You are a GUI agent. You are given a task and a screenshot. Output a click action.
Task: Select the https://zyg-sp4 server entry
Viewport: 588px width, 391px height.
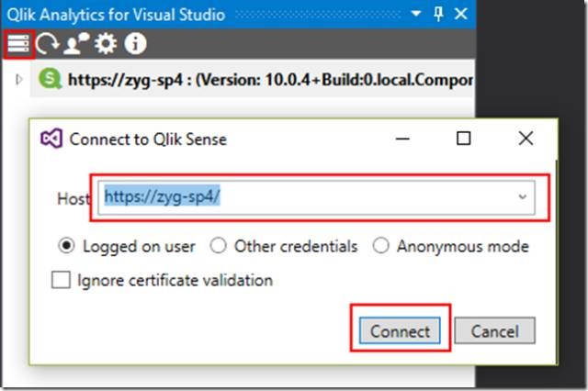pos(253,80)
